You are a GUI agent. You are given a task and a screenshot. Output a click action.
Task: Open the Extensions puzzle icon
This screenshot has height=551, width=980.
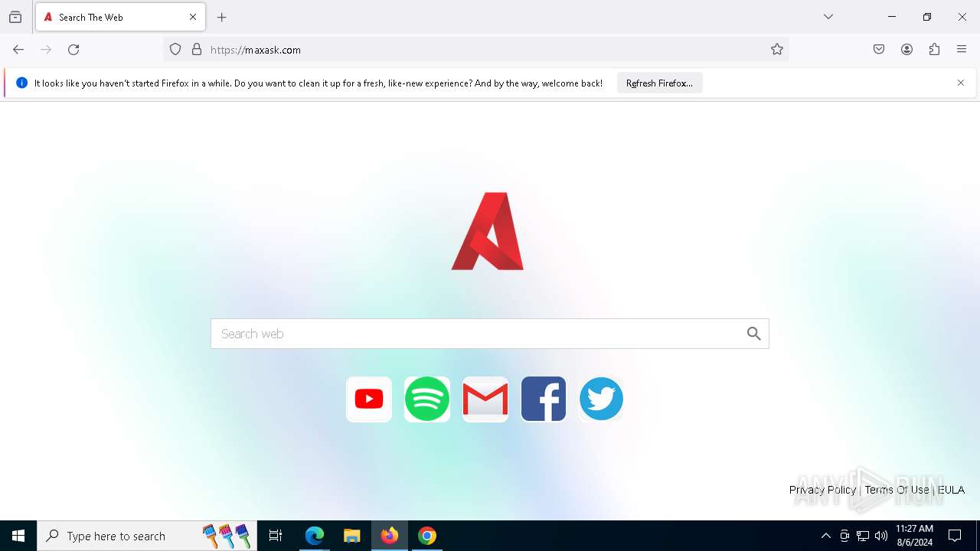[x=934, y=50]
